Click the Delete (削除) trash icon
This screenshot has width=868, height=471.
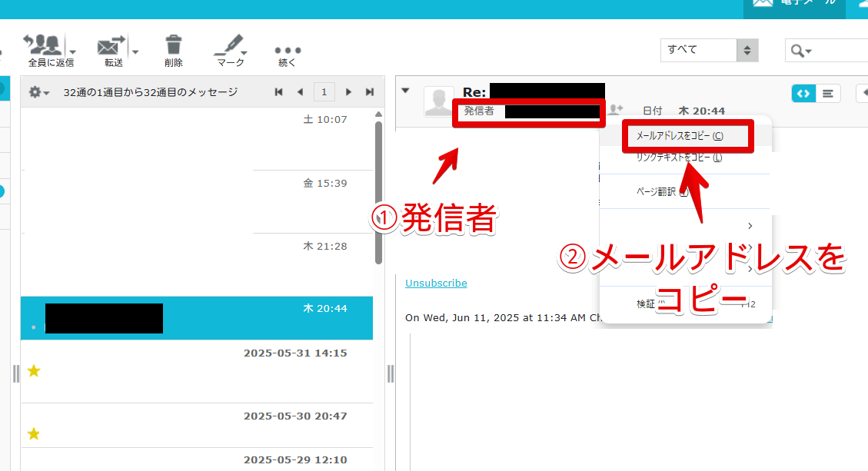click(x=173, y=45)
